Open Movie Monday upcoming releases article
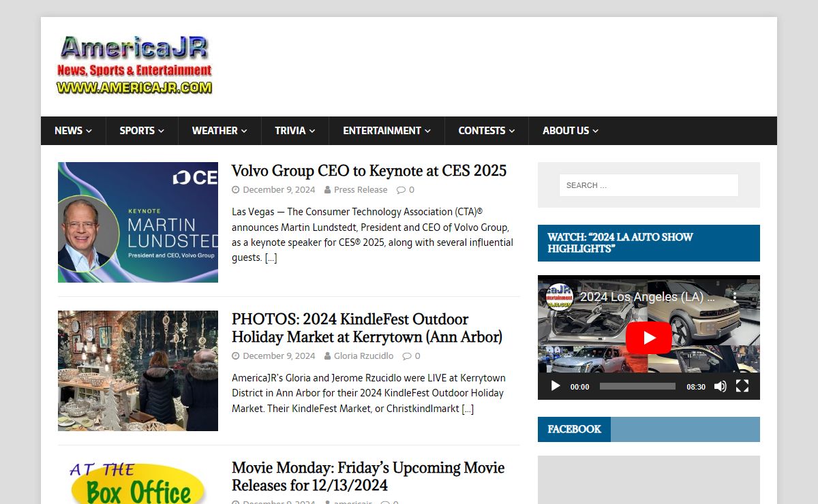Image resolution: width=818 pixels, height=504 pixels. point(368,476)
